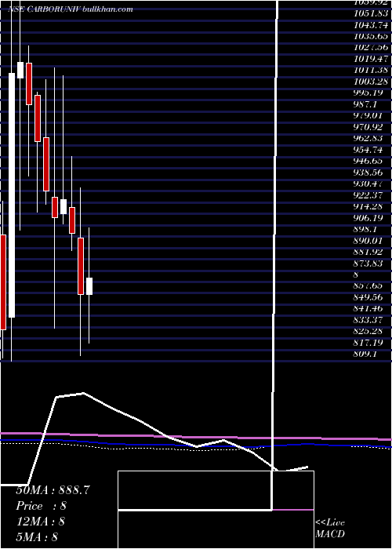
Task: Select the 962.83 price axis label
Action: coord(368,139)
